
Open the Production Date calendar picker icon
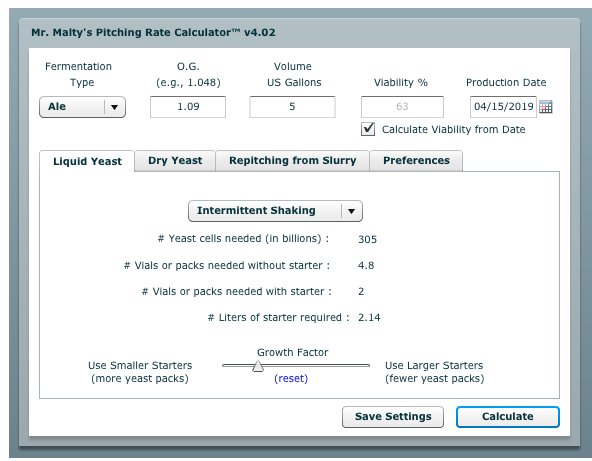click(x=546, y=107)
